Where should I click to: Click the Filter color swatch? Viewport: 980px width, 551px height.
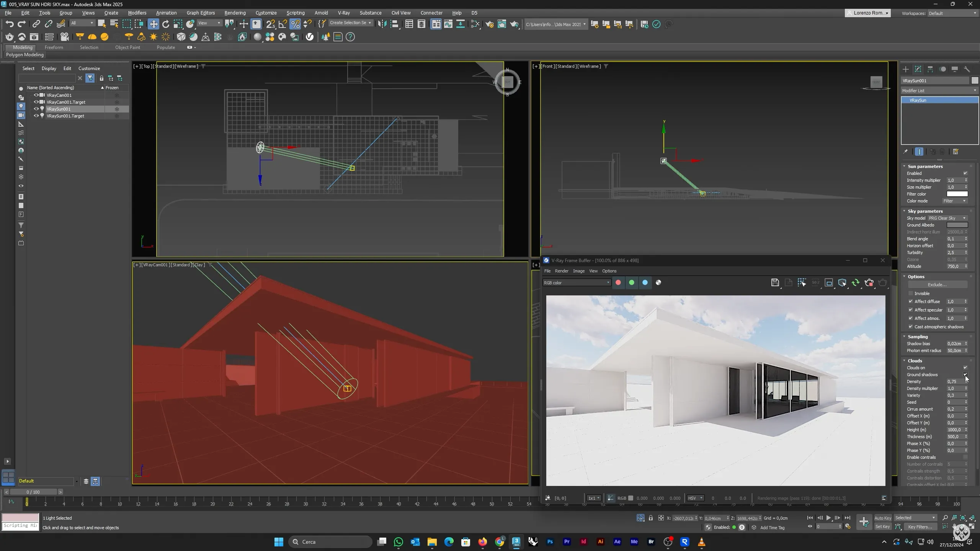point(957,194)
